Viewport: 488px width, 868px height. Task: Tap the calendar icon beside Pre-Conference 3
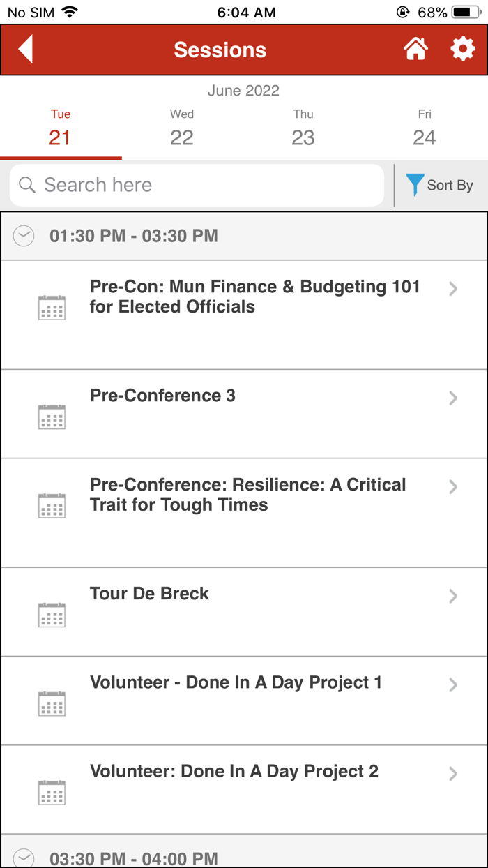tap(52, 417)
